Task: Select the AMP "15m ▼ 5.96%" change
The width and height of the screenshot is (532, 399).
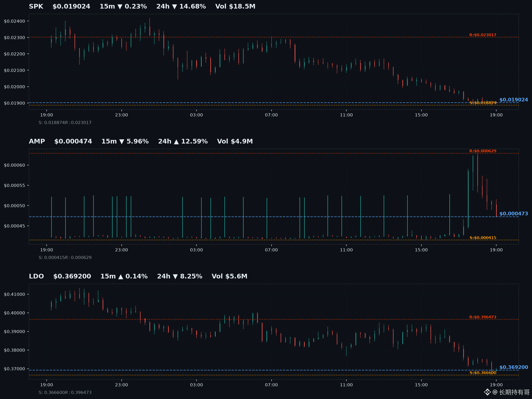Action: (x=125, y=142)
